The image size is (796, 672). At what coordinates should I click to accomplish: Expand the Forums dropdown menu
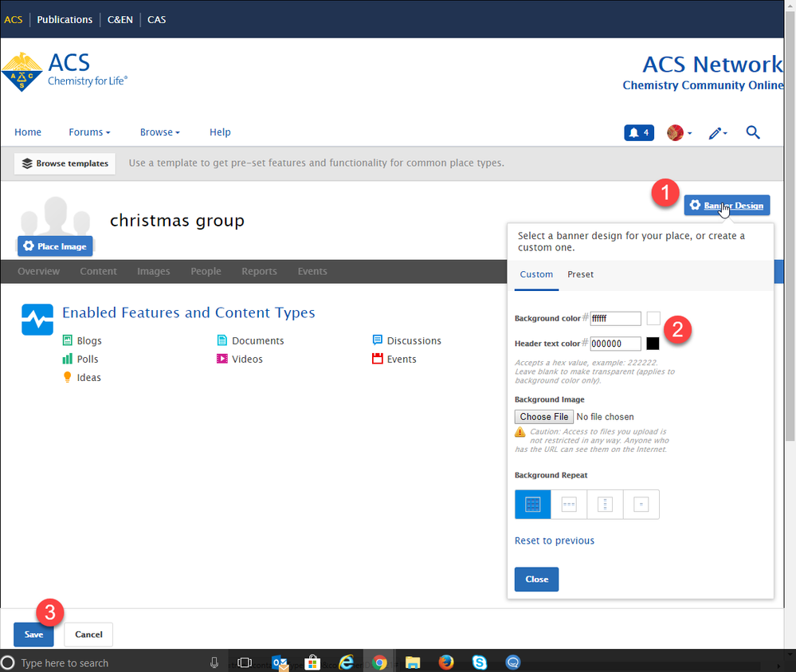pos(89,132)
